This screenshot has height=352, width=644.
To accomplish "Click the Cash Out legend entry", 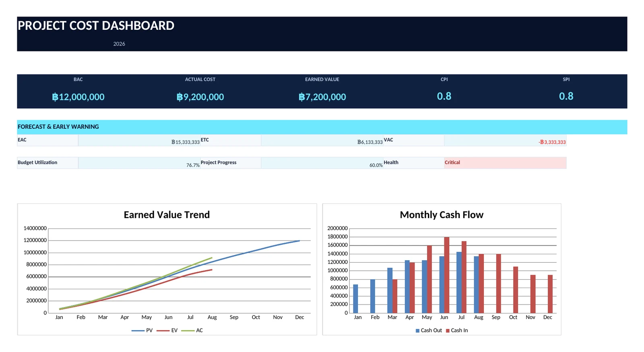I will 429,330.
